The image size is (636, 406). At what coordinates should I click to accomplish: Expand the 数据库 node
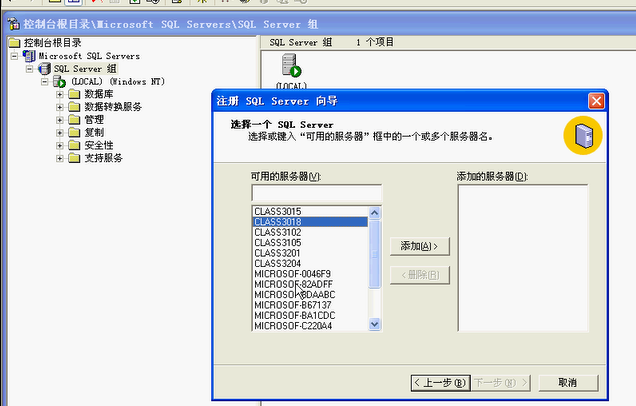(60, 95)
